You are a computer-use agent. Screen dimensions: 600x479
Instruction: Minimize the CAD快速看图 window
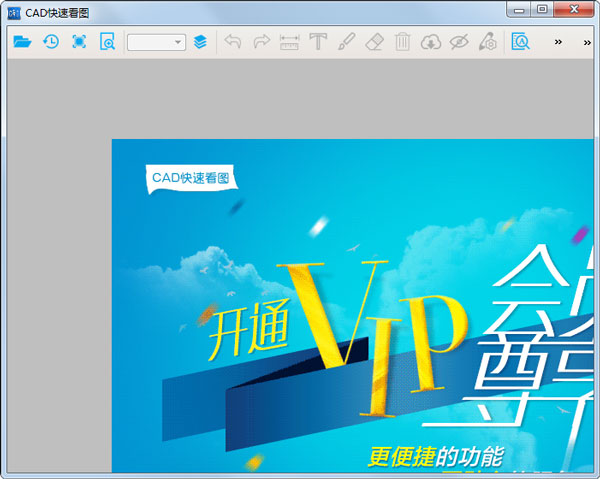pyautogui.click(x=518, y=10)
